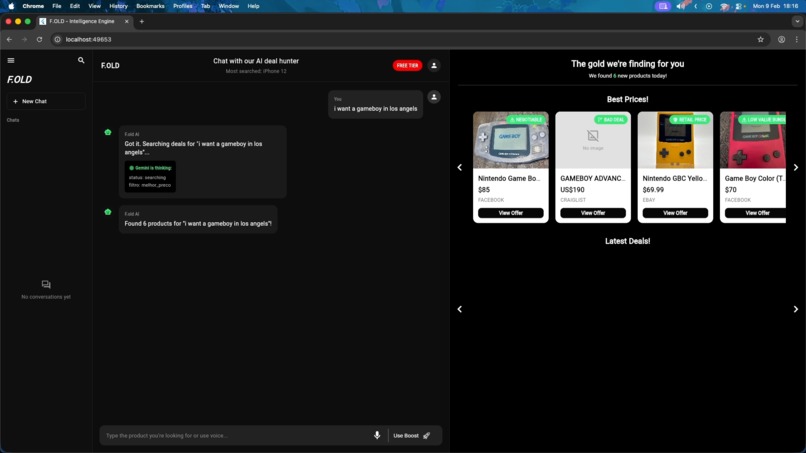Viewport: 806px width, 453px height.
Task: Click 'Most searched: iPhone 12' text
Action: point(256,71)
